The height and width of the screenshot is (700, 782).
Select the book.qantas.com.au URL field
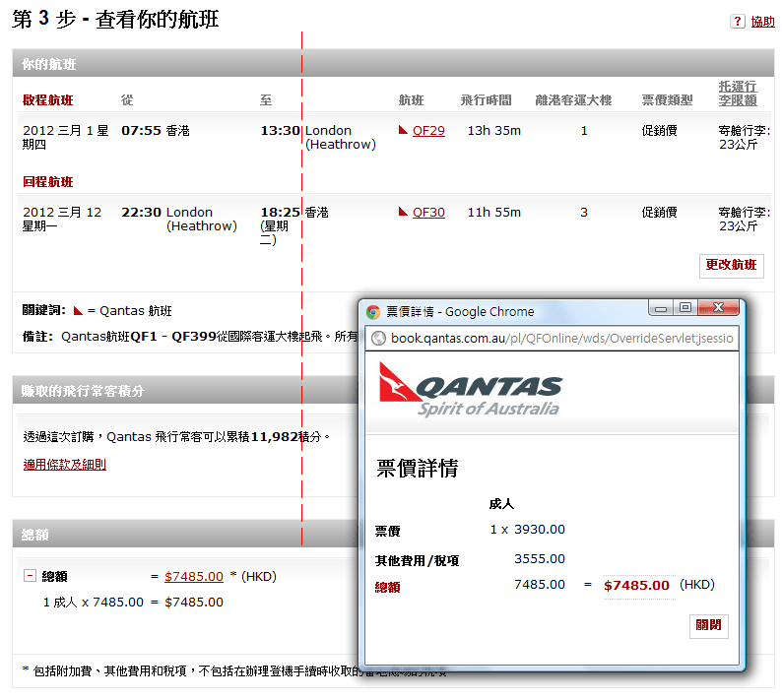coord(561,339)
